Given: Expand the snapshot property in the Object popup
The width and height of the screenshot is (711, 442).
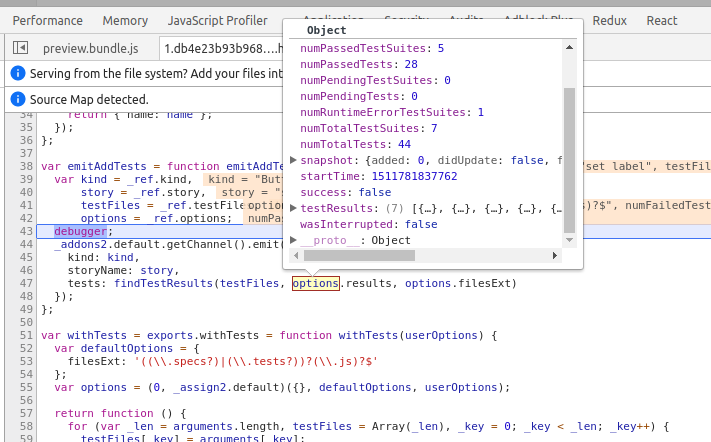Looking at the screenshot, I should pyautogui.click(x=293, y=160).
